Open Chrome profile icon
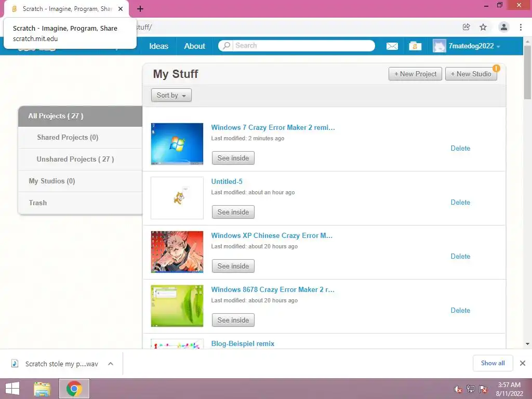 point(504,27)
